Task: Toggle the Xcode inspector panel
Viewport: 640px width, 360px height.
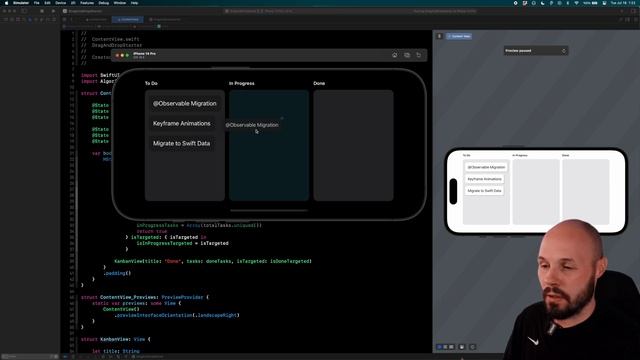Action: (633, 11)
